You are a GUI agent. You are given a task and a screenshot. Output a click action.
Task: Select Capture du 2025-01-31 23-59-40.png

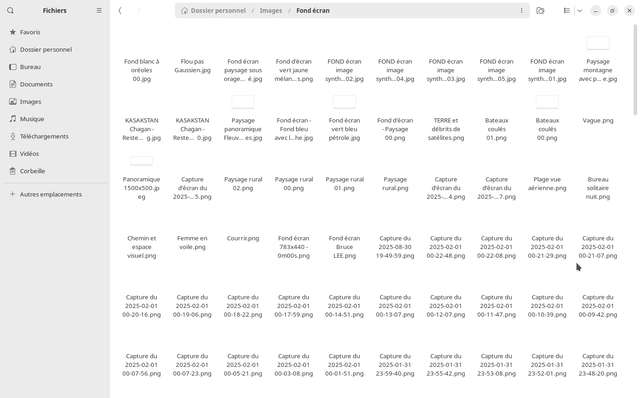[395, 365]
